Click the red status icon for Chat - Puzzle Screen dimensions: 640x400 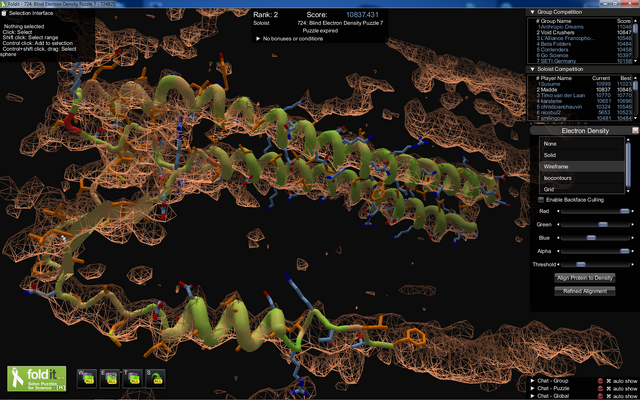tap(600, 389)
